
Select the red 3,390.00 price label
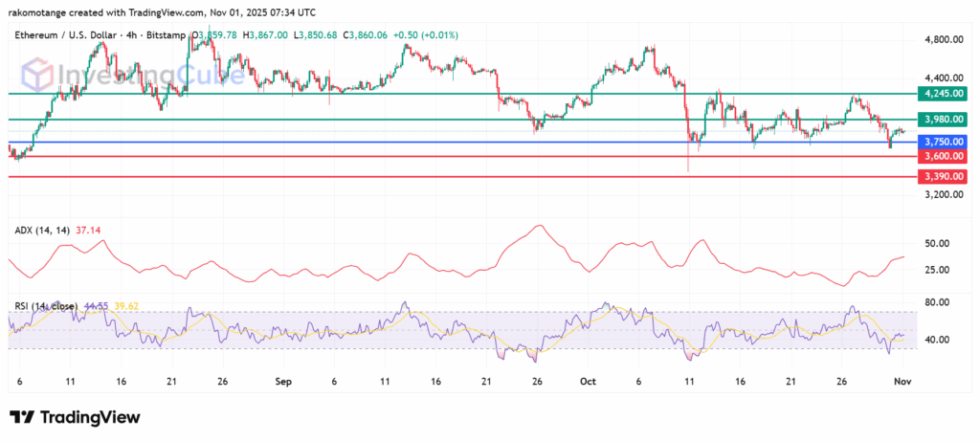coord(940,177)
